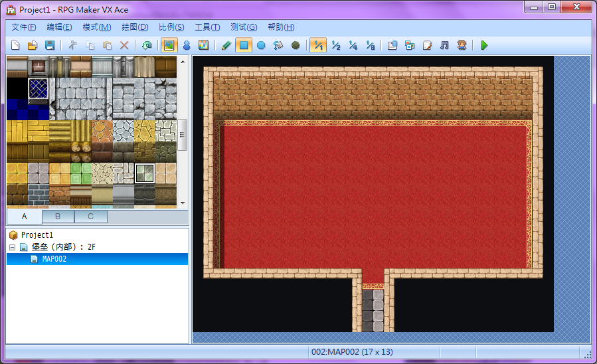Open the 模式(M) menu
This screenshot has height=364, width=597.
pos(97,27)
